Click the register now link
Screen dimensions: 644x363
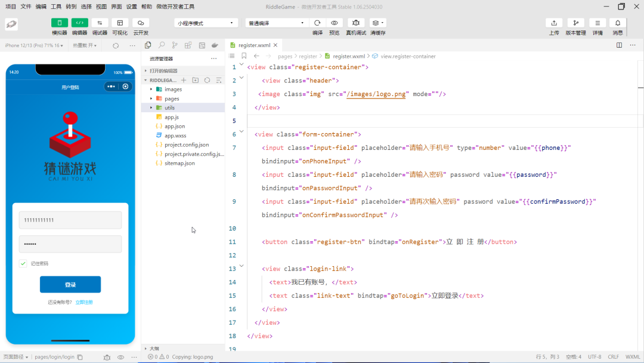(84, 302)
